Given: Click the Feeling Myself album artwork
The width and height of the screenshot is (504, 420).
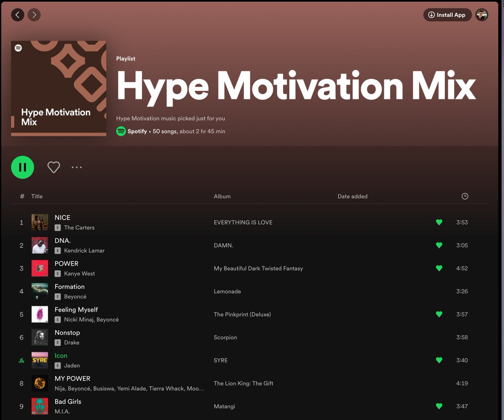Looking at the screenshot, I should [x=39, y=314].
